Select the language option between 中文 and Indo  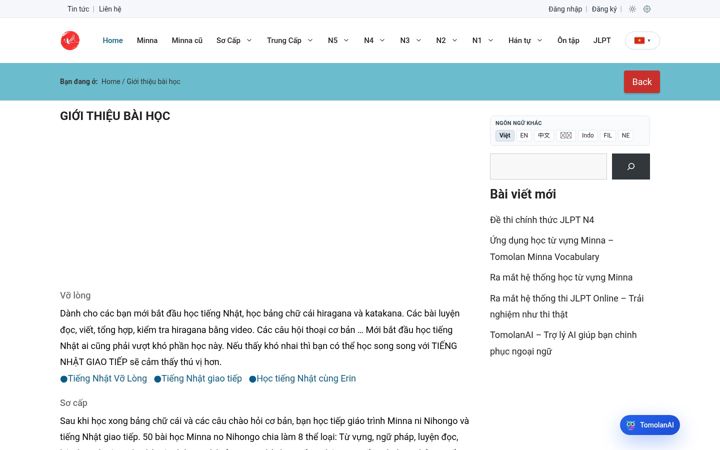click(x=566, y=135)
